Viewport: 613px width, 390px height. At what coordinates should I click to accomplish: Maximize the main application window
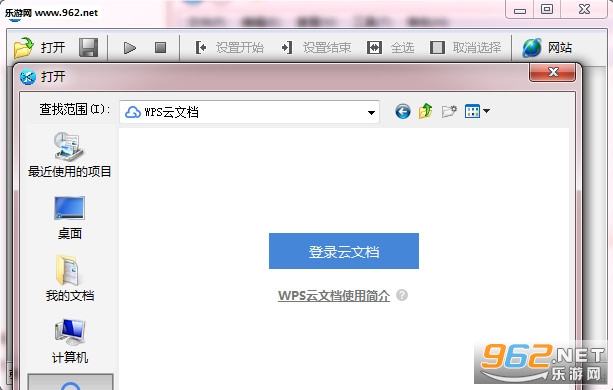click(x=547, y=9)
